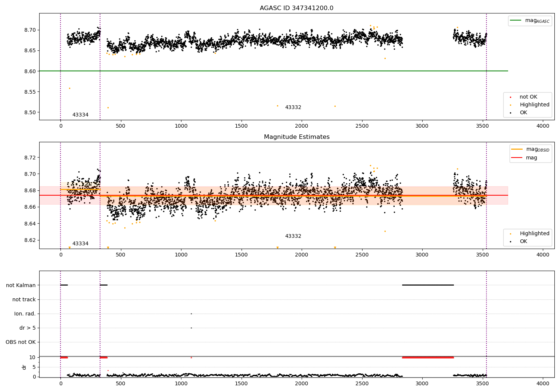
Task: Click the x-axis tick '3500' in the middle plot
Action: coord(482,255)
